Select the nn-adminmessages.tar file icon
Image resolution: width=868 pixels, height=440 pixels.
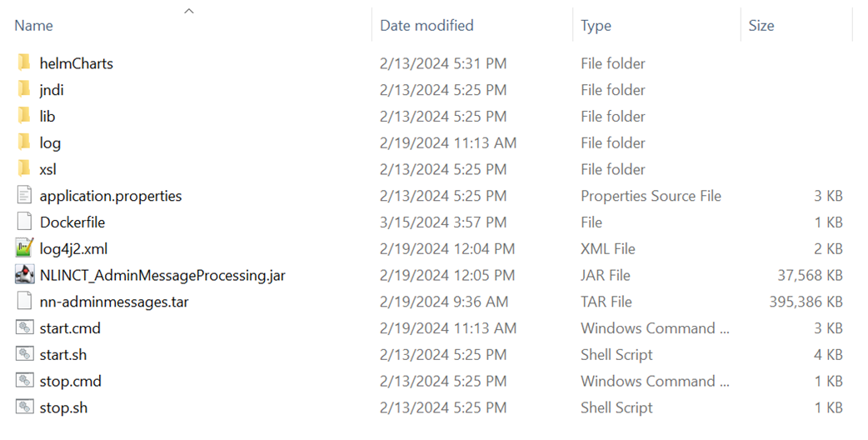pyautogui.click(x=24, y=302)
